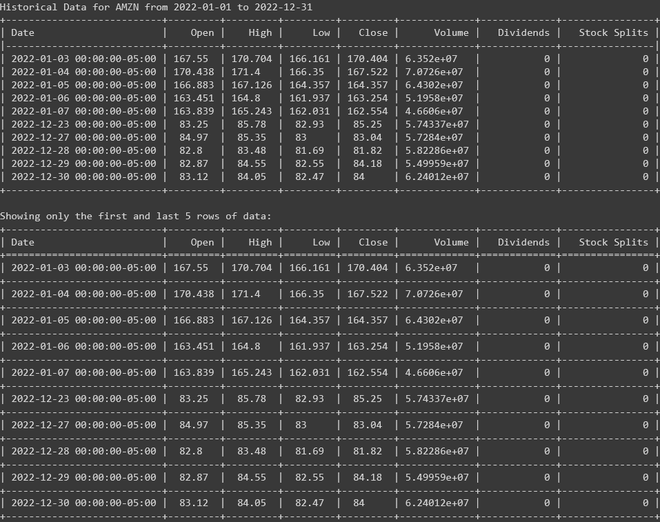Click High 171.4 in the 'Showing only' table
The image size is (660, 522).
(x=246, y=294)
